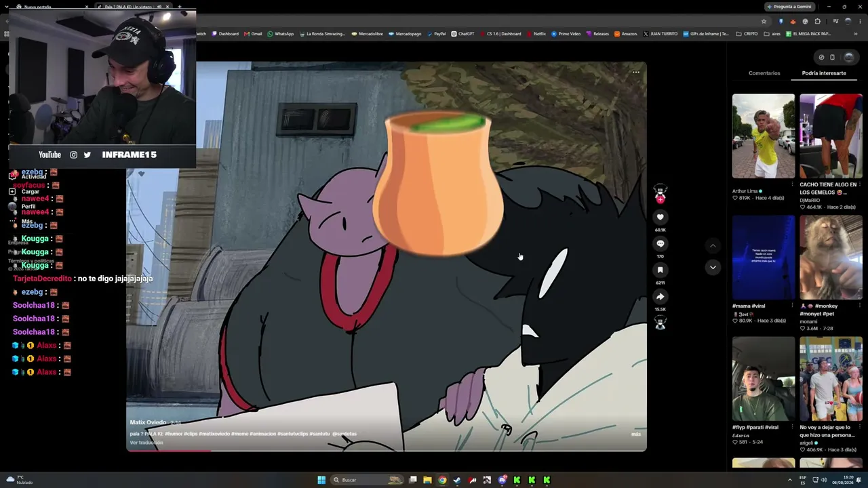Open the WhatsApp bookmark
The width and height of the screenshot is (868, 488).
click(281, 34)
